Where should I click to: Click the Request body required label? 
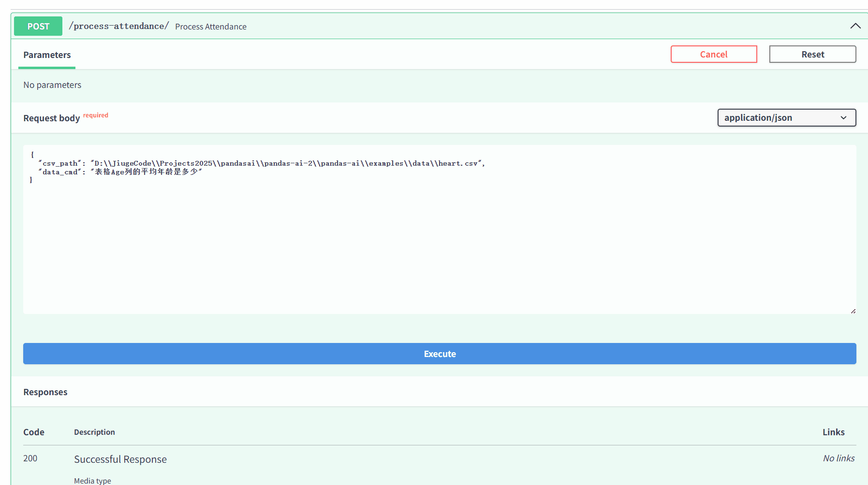pos(66,117)
